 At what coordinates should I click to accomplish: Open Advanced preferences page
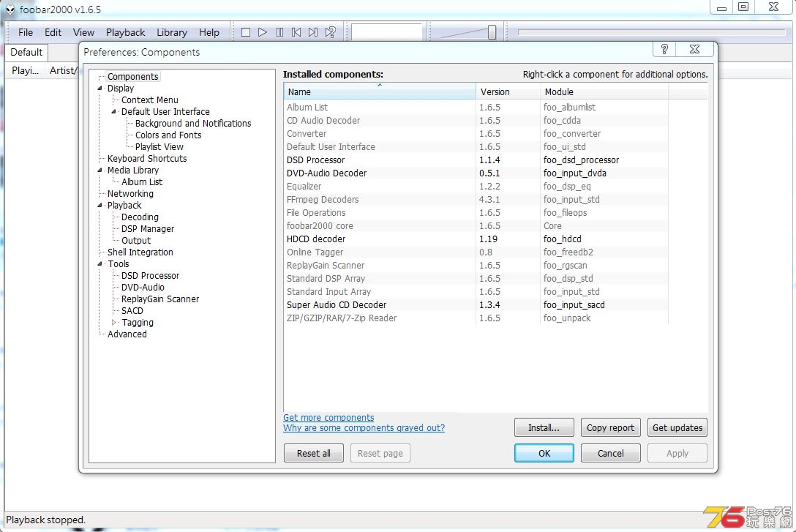click(x=127, y=334)
